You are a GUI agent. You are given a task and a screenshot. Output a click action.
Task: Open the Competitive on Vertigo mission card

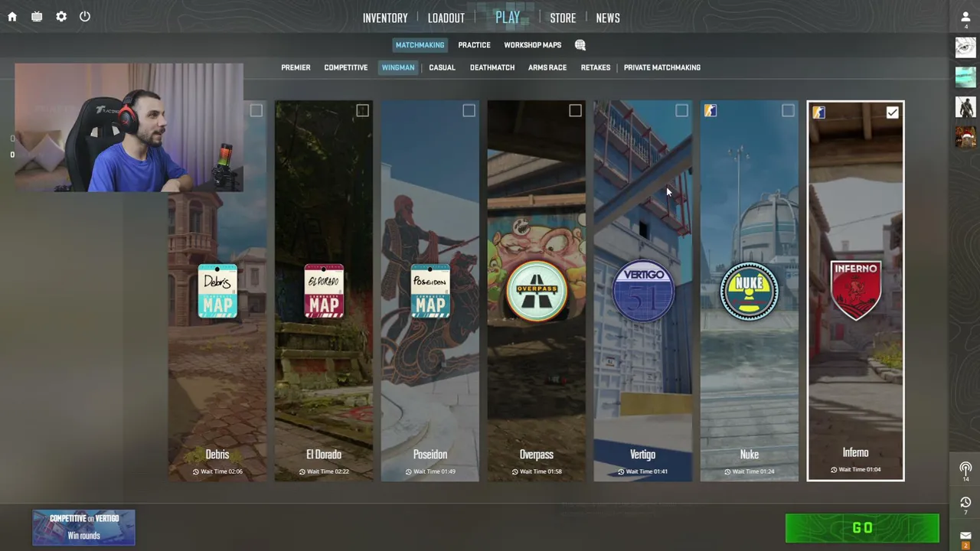point(83,528)
